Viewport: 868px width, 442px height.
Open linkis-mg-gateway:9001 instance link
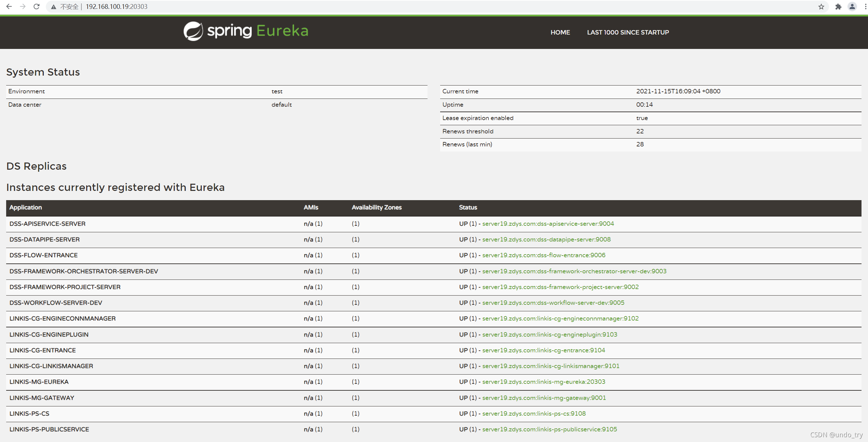click(x=544, y=398)
